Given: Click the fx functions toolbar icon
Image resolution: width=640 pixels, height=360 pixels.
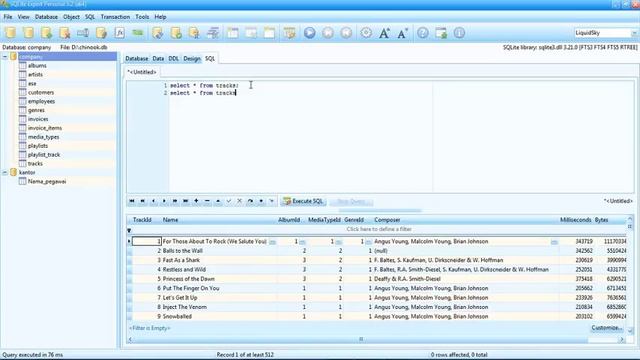Looking at the screenshot, I should 120,33.
